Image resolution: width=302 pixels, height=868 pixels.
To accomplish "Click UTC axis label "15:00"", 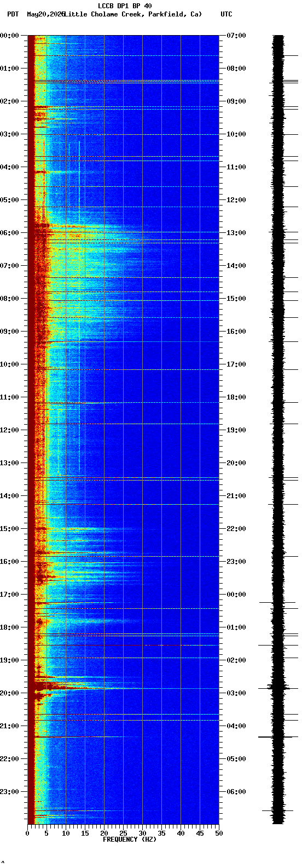I will coord(236,299).
